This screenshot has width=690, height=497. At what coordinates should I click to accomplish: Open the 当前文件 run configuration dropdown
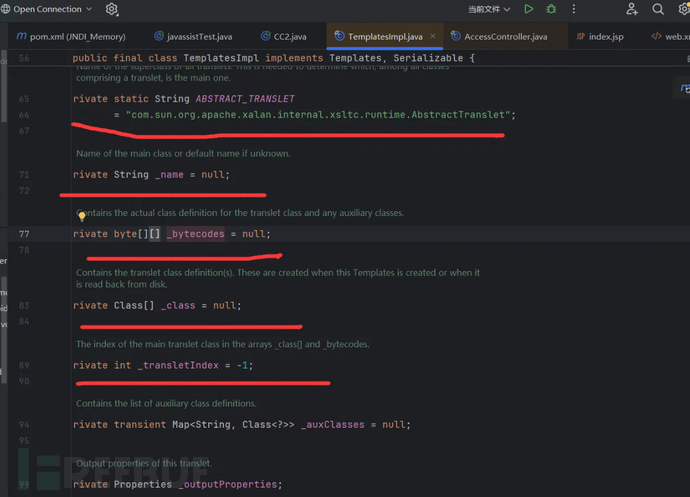pos(489,9)
